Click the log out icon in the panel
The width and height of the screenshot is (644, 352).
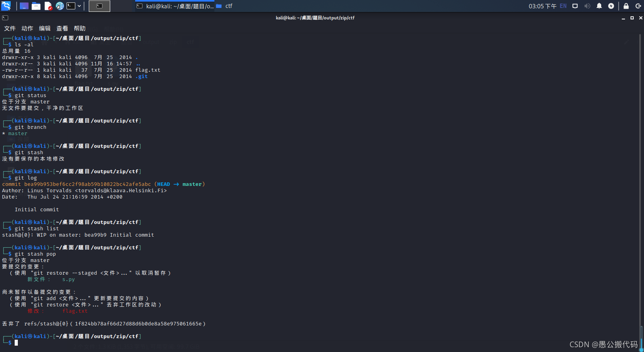point(638,6)
